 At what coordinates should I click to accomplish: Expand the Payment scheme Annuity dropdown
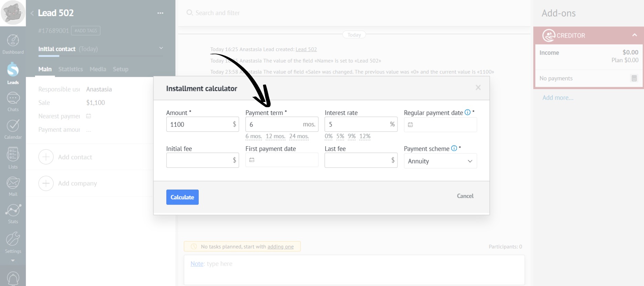(x=440, y=161)
